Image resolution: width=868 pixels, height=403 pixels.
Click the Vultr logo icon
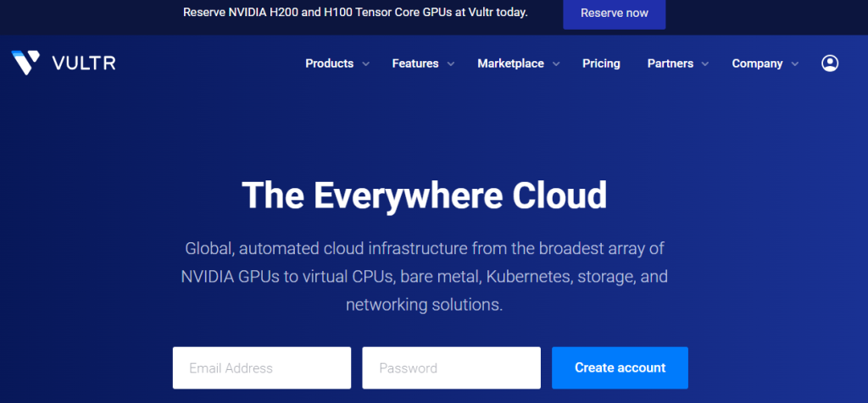point(25,63)
